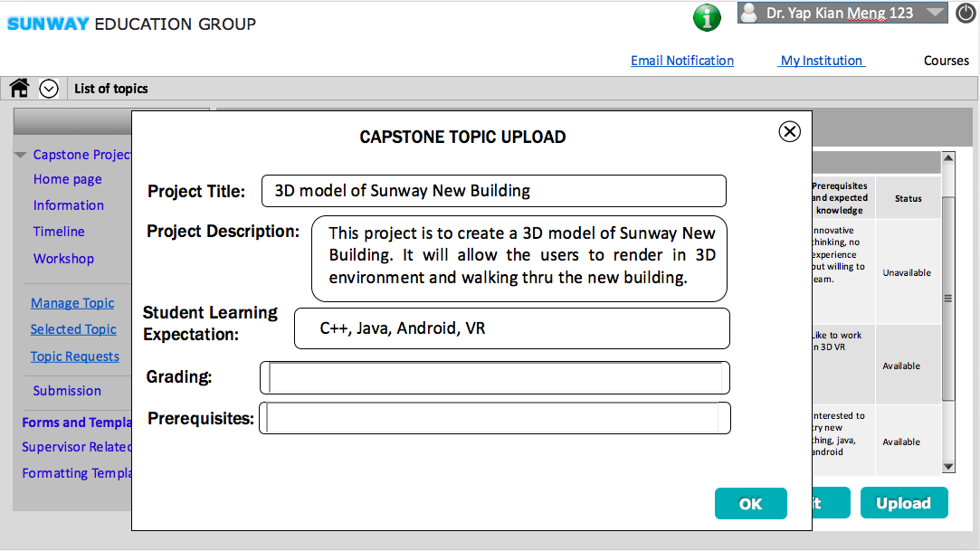
Task: Click the user avatar icon
Action: point(748,13)
